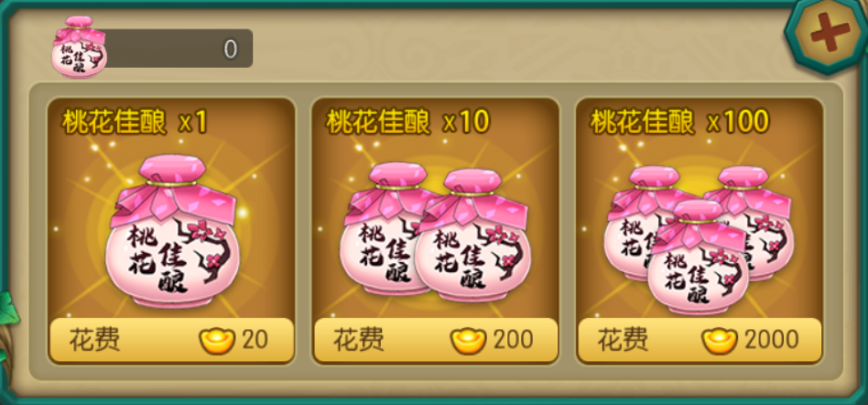Viewport: 868px width, 405px height.
Task: Click the gold ingot icon beside 2000
Action: [x=720, y=340]
